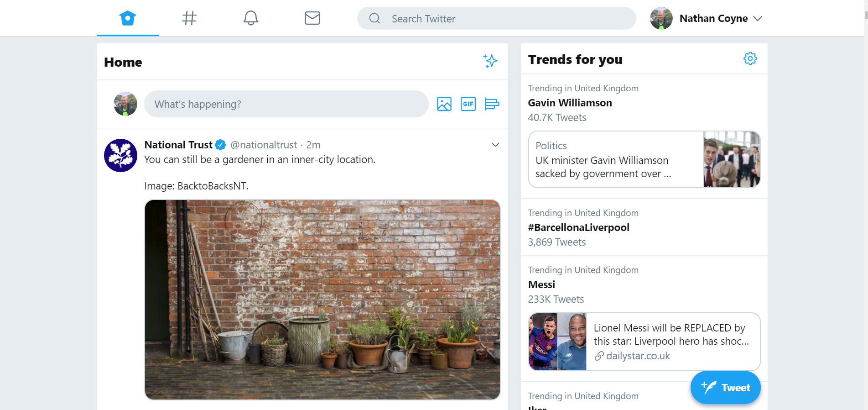Open the Explore hashtag tab
Screen dimensions: 868x410
(189, 18)
